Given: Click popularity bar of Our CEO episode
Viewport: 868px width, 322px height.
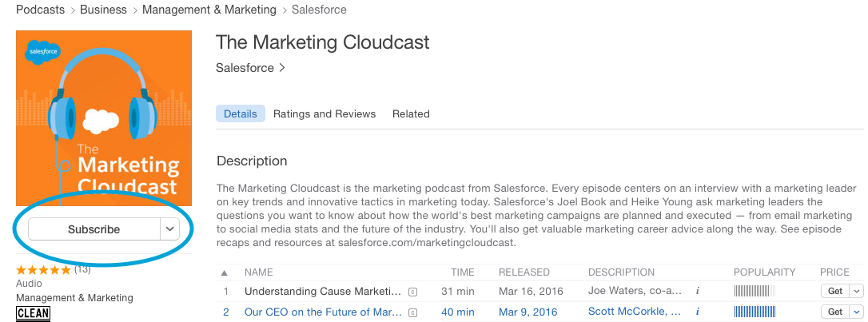Looking at the screenshot, I should tap(755, 312).
